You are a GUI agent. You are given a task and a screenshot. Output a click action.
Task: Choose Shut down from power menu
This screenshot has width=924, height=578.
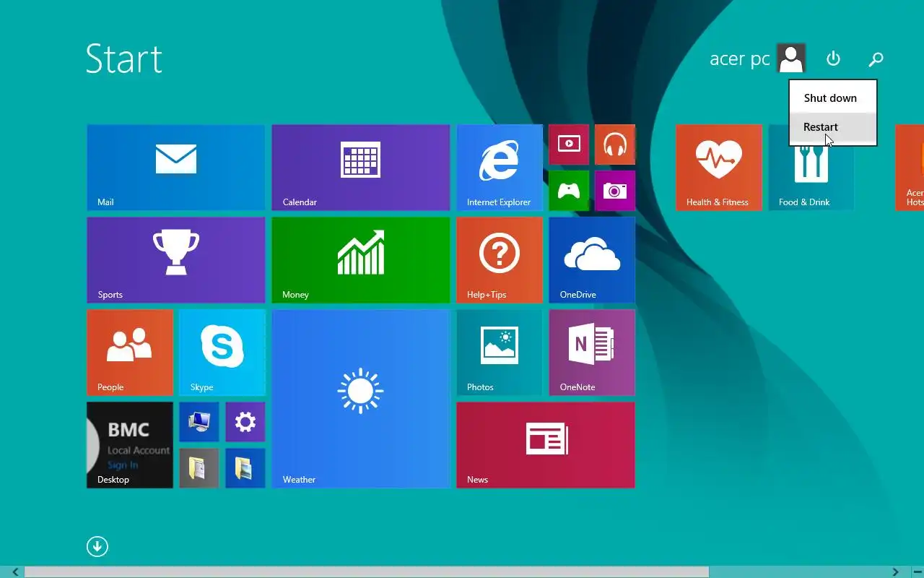[833, 98]
